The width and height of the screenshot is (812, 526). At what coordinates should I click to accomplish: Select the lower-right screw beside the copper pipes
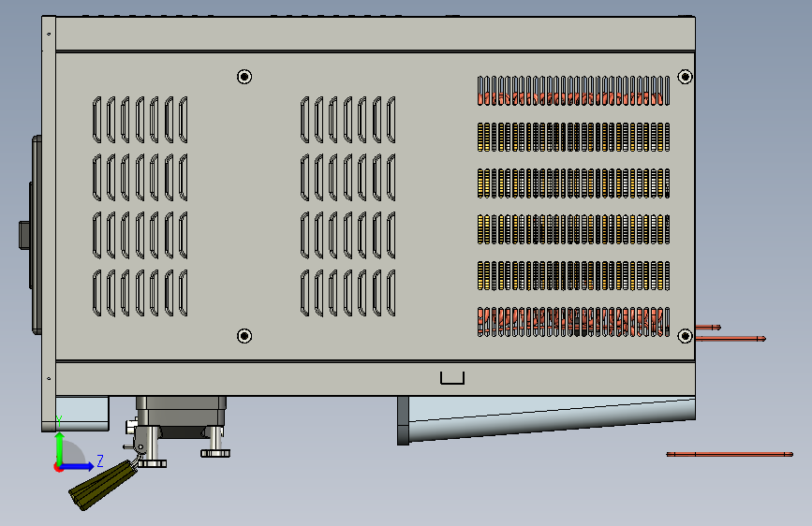pos(686,336)
